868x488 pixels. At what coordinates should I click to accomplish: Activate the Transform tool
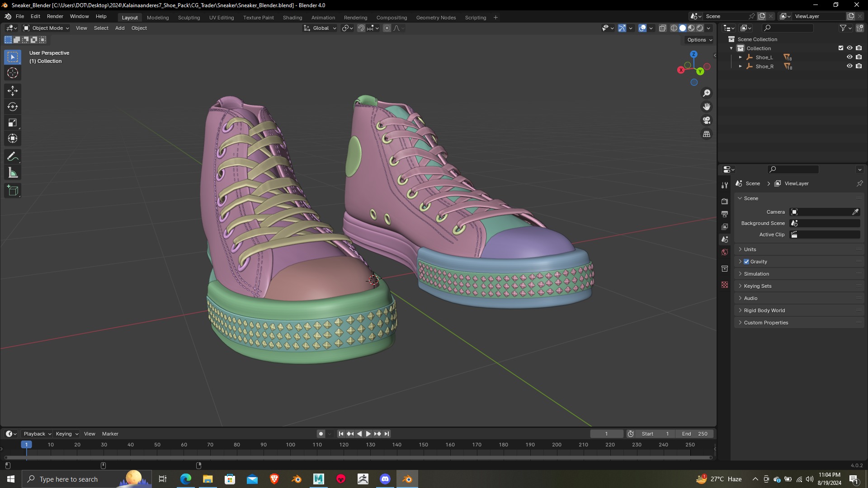[13, 138]
